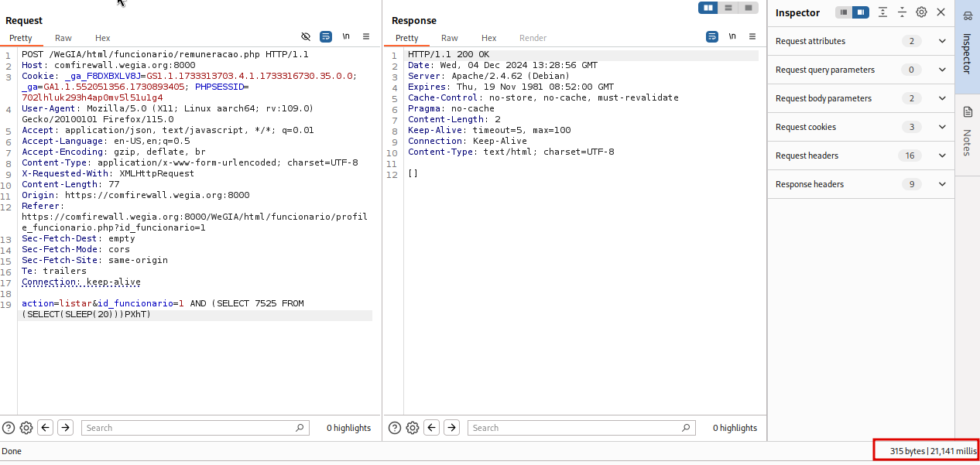Open Response search settings gear
The width and height of the screenshot is (980, 465).
point(413,428)
